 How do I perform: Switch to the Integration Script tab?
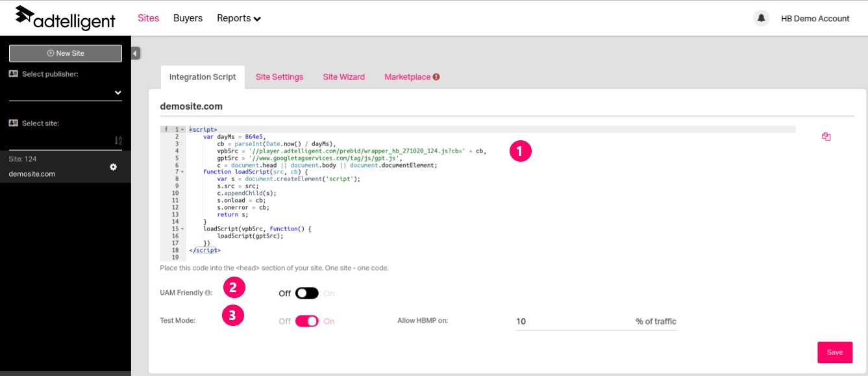point(203,77)
